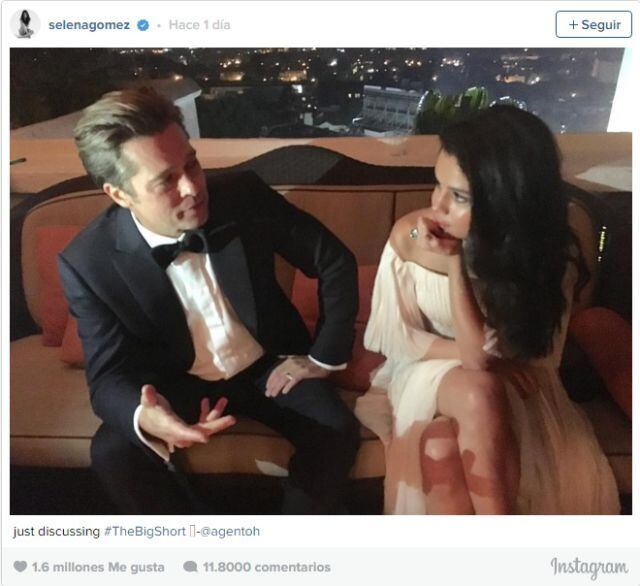Open the #TheBigShort hashtag

point(145,531)
